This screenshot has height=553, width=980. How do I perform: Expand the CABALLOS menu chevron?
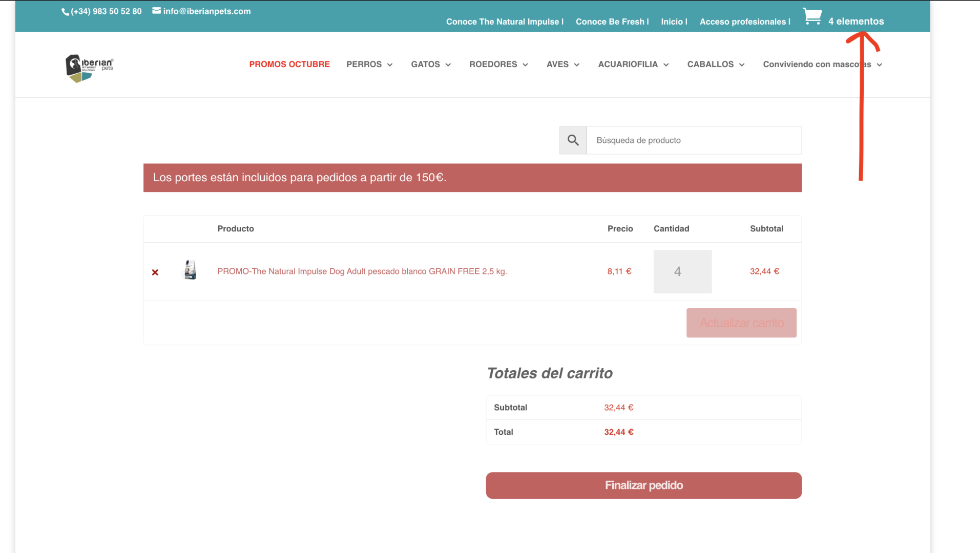click(742, 65)
